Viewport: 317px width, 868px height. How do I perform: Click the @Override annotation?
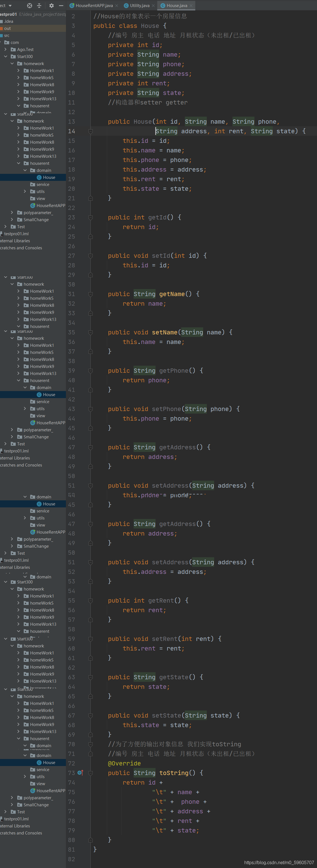point(124,763)
